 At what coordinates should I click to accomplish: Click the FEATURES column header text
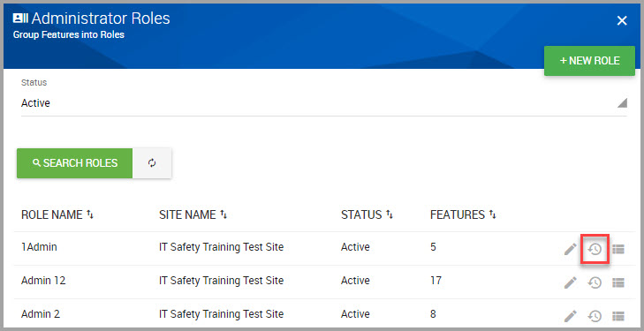(x=458, y=214)
